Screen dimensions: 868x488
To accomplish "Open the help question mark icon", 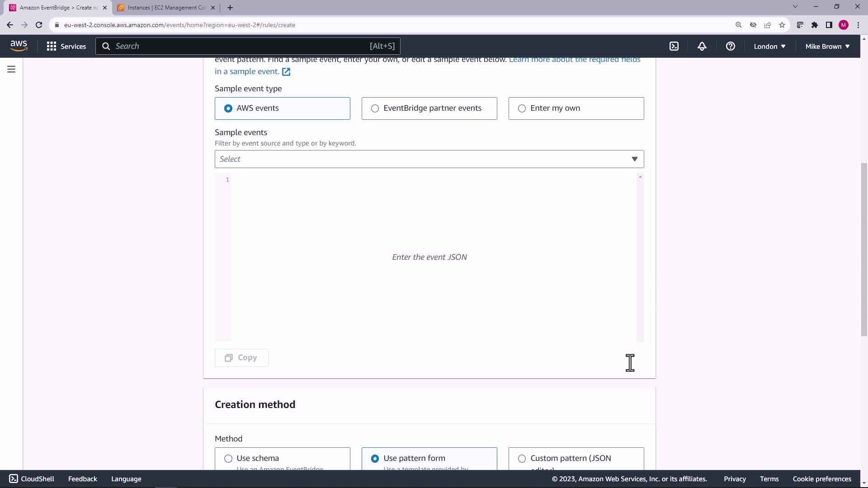I will coord(730,46).
